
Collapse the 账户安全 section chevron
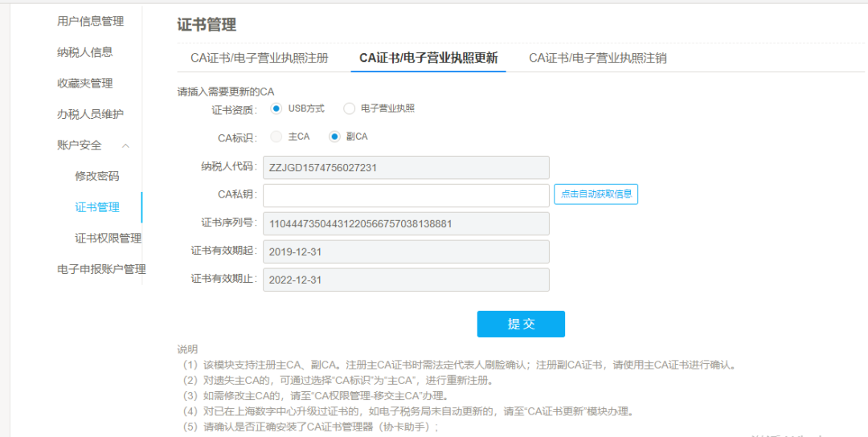click(x=125, y=145)
